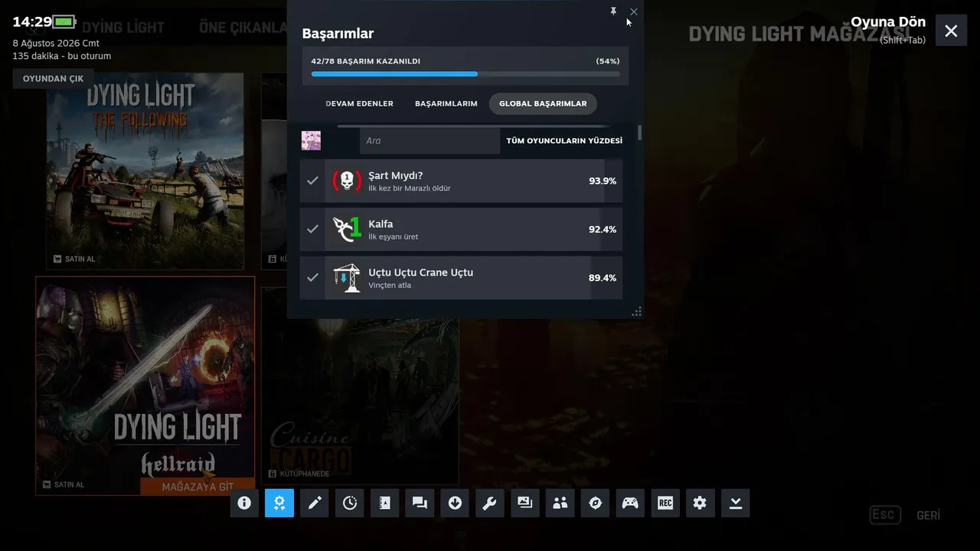Click the Kalfa achievement icon
This screenshot has width=980, height=551.
(346, 229)
